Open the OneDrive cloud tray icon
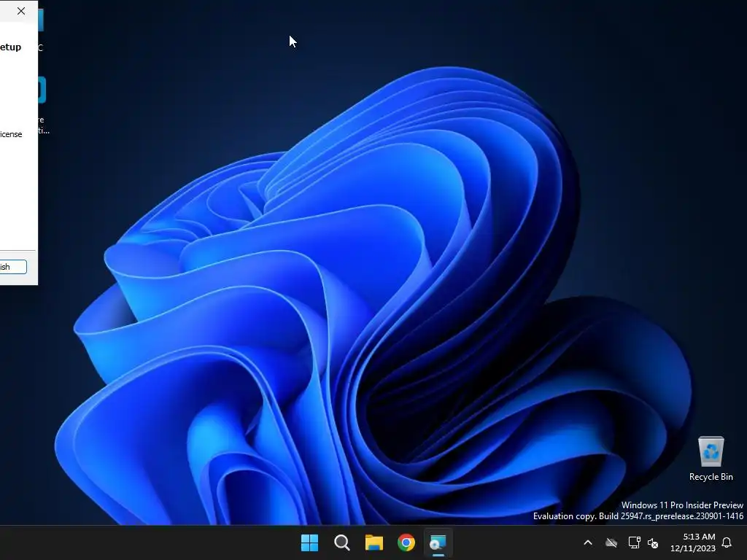The width and height of the screenshot is (747, 560). 611,542
